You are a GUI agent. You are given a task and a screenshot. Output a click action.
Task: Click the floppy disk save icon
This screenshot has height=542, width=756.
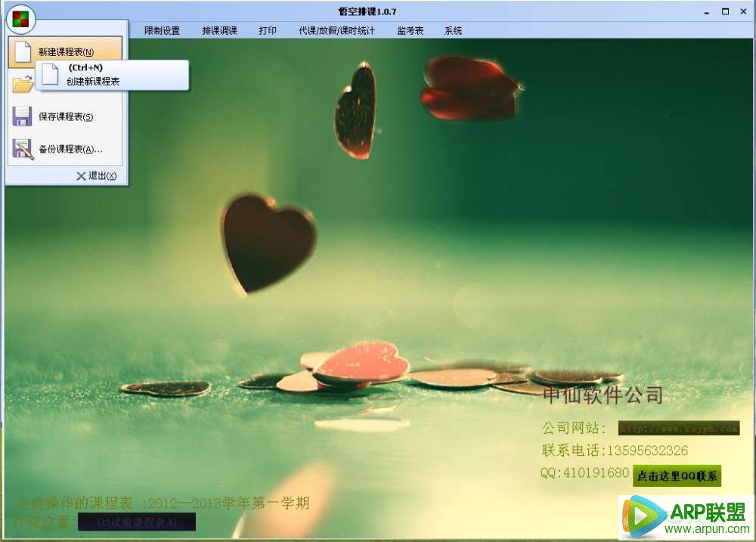pyautogui.click(x=23, y=116)
